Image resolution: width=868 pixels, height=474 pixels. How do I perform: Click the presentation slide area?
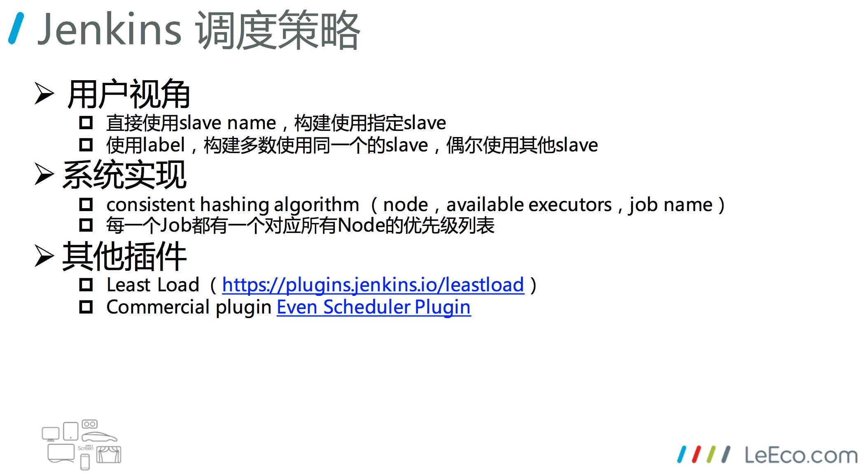pos(434,237)
